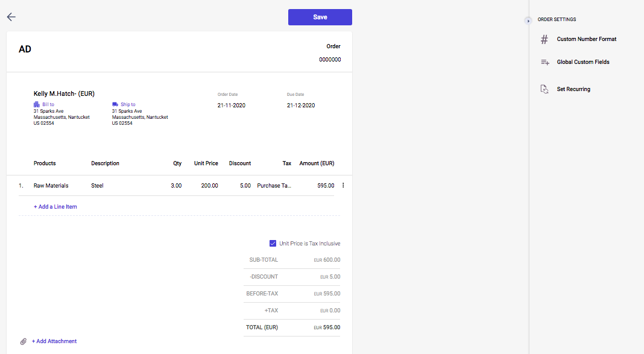Click the Save button

[320, 17]
